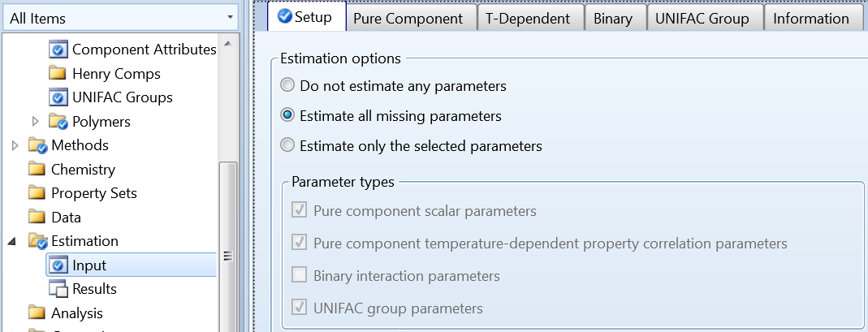The image size is (868, 332).
Task: Open the Chemistry folder
Action: (82, 170)
